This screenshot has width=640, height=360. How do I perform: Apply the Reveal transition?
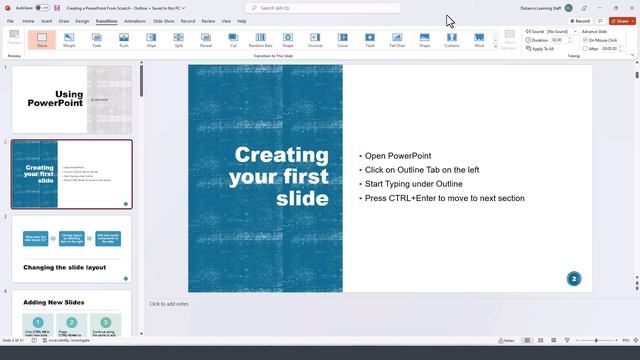pyautogui.click(x=206, y=40)
